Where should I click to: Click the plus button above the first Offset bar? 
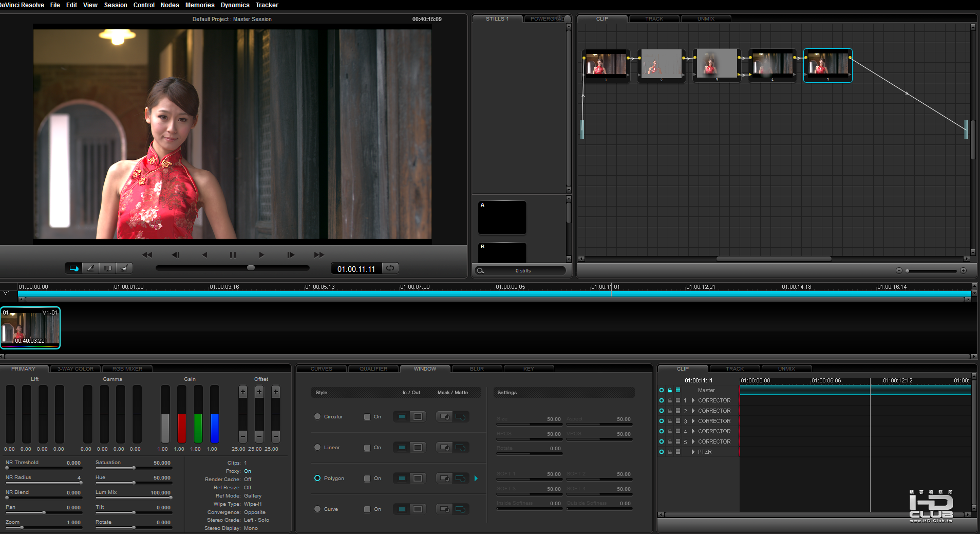[243, 392]
